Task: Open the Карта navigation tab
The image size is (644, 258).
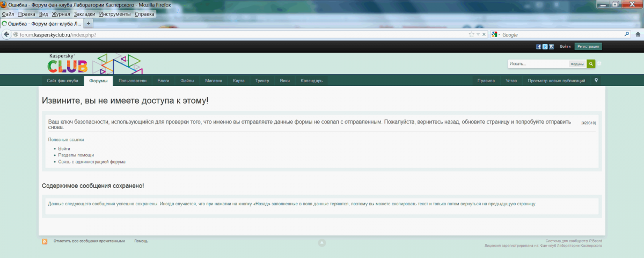Action: tap(239, 81)
